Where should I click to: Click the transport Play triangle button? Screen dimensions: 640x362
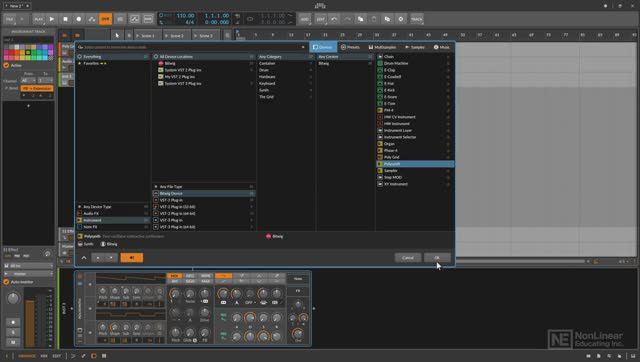[x=52, y=19]
